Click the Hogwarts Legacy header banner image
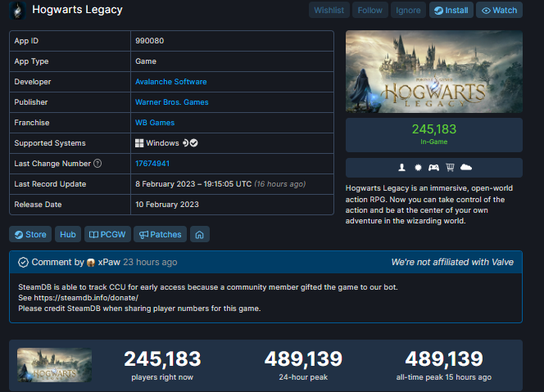Screen dimensions: 544x392 (x=434, y=71)
